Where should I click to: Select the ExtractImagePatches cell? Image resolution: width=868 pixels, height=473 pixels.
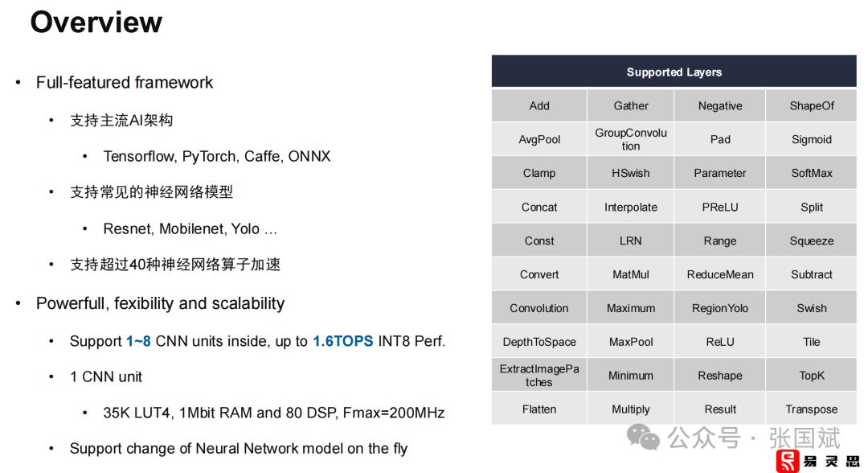coord(538,375)
